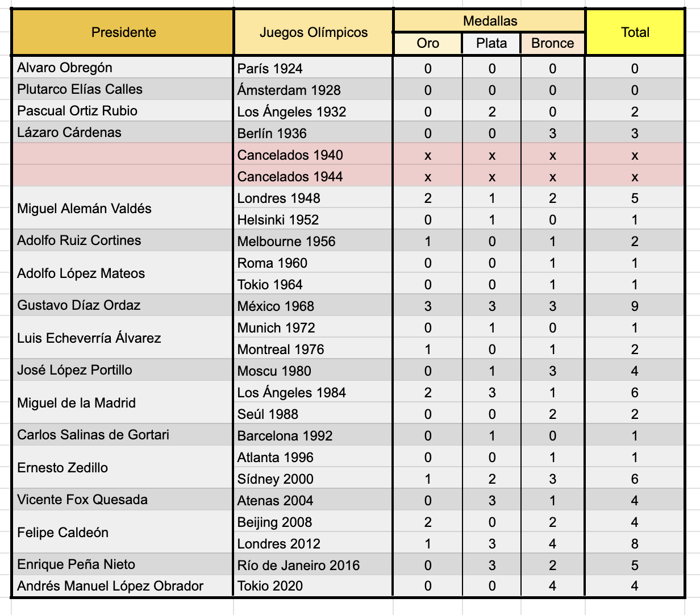Screen dimensions: 700x615
Task: Select the Alvaro Obregón cell
Action: (123, 68)
